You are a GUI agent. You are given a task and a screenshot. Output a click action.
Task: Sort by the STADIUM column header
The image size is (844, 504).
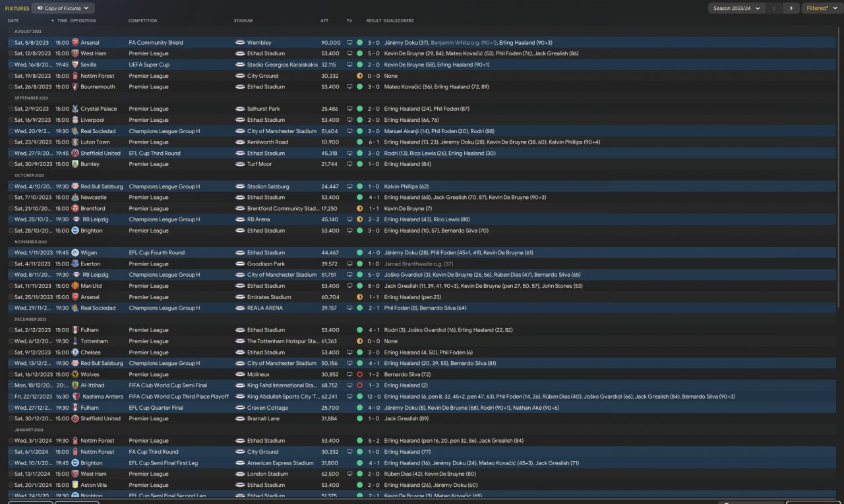(243, 20)
